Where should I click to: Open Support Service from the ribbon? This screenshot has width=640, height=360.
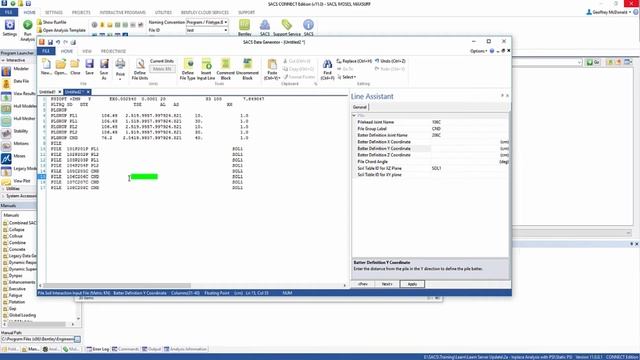287,27
